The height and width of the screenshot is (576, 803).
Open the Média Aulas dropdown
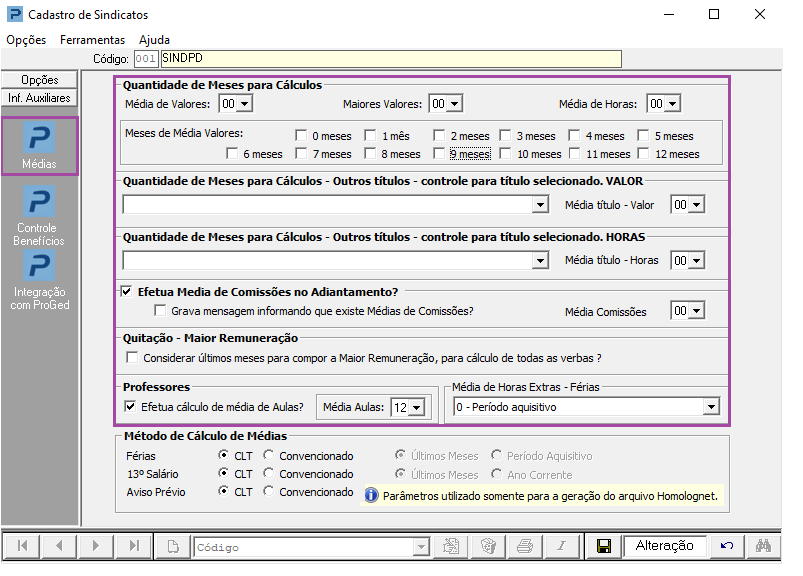(x=417, y=407)
